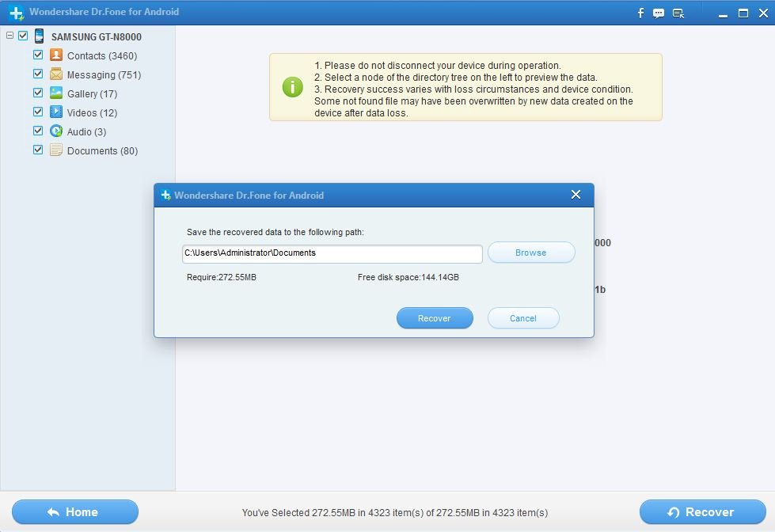This screenshot has width=775, height=532.
Task: Click Browse to choose save folder
Action: tap(531, 253)
